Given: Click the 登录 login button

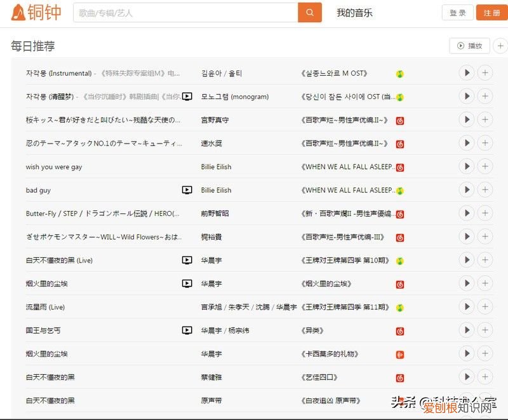Looking at the screenshot, I should point(457,13).
